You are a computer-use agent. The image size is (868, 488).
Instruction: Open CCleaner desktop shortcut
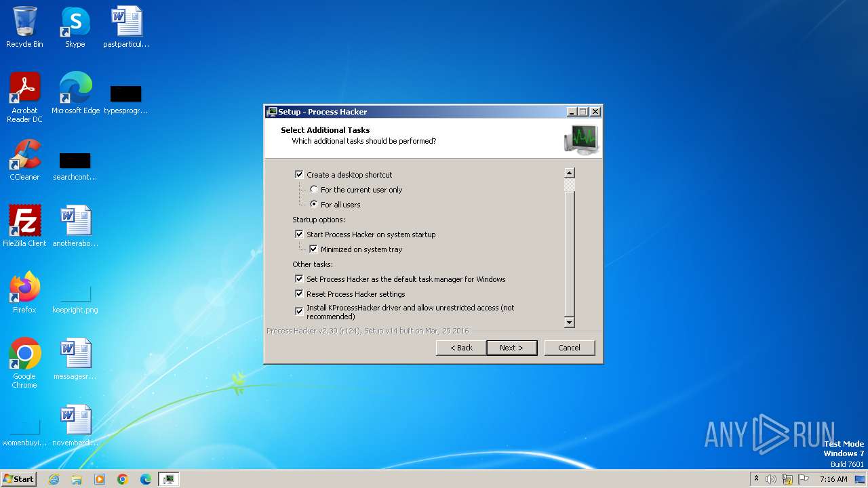(x=24, y=160)
